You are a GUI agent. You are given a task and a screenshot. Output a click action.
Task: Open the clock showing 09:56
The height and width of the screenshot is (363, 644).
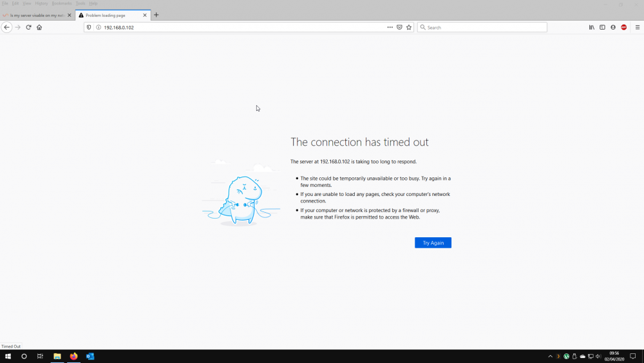click(614, 356)
